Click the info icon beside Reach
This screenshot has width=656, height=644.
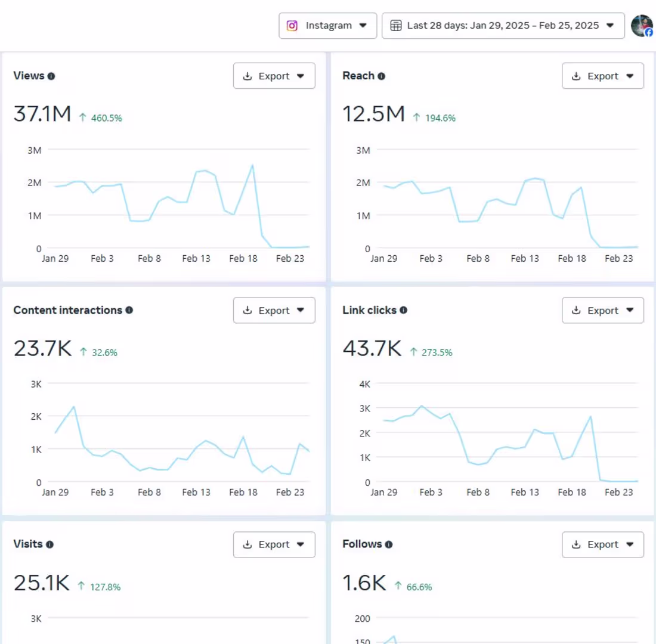point(381,76)
